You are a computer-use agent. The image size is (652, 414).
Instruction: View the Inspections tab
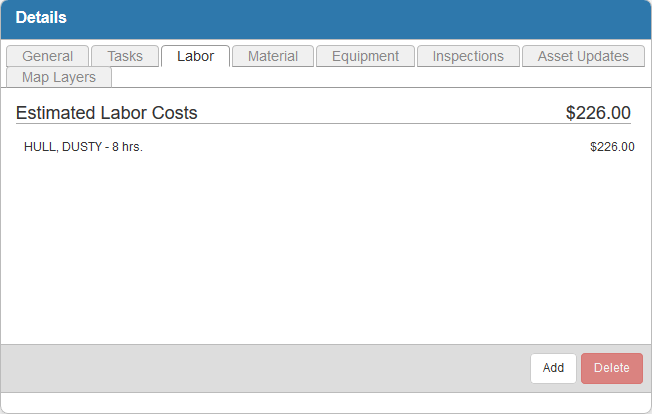[468, 56]
